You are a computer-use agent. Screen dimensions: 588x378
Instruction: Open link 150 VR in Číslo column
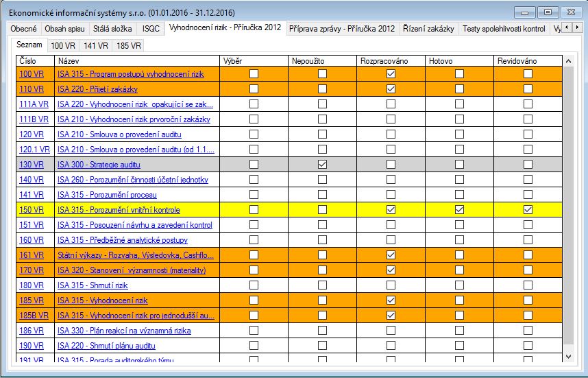click(32, 209)
